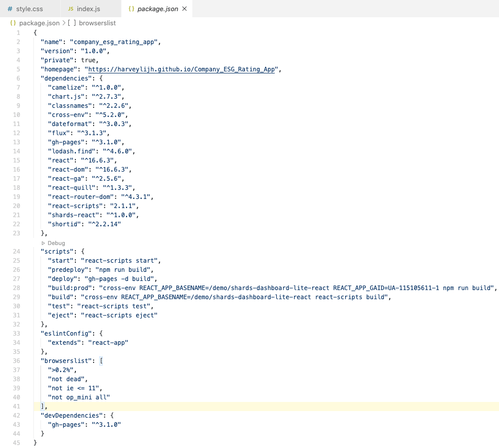The height and width of the screenshot is (448, 499).
Task: Click the close X on the package.json tab
Action: 185,9
